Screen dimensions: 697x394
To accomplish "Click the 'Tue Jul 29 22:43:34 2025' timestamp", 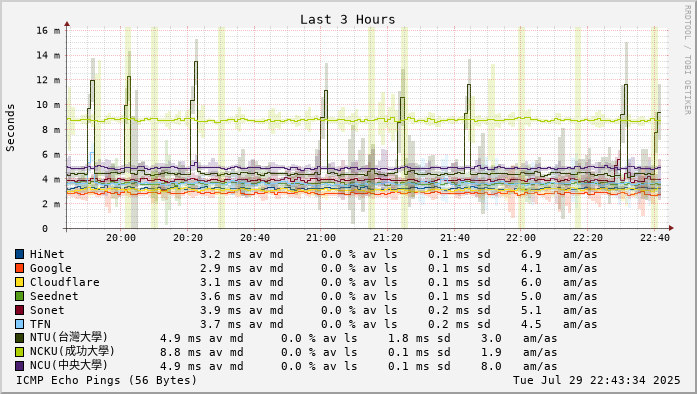I will point(597,381).
